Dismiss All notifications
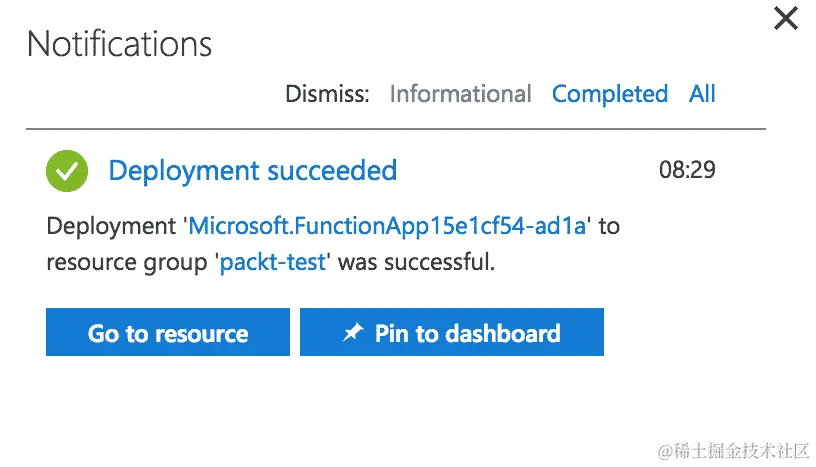The image size is (816, 467). coord(702,94)
